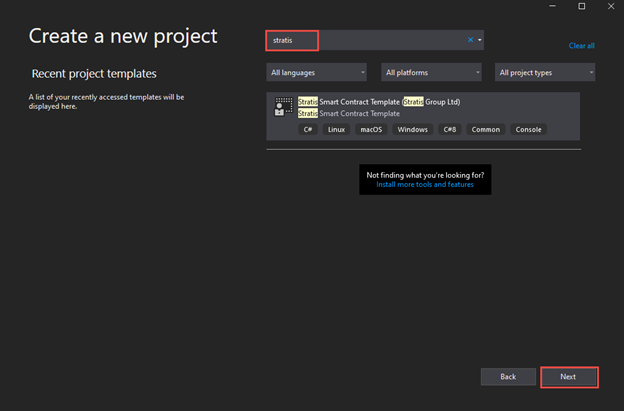Screen dimensions: 624x411
Task: Maximize the window
Action: 582,6
